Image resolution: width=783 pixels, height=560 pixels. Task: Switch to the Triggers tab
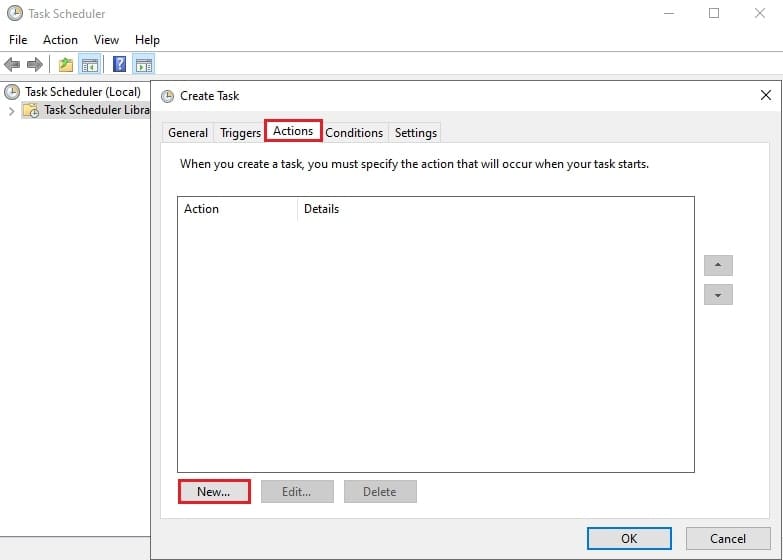pos(240,133)
